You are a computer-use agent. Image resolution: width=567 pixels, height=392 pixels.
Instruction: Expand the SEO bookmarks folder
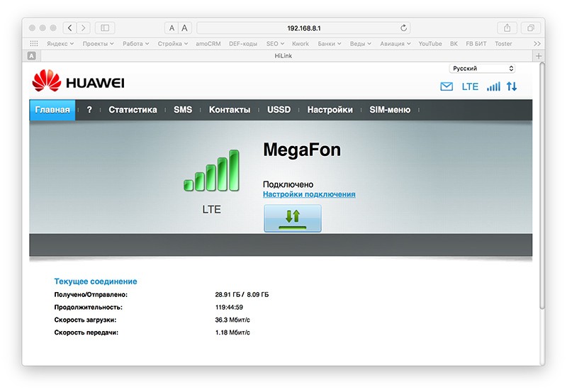275,43
